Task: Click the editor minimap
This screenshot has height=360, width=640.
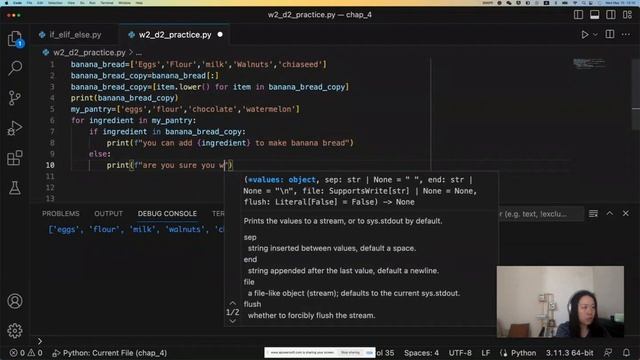Action: point(589,64)
